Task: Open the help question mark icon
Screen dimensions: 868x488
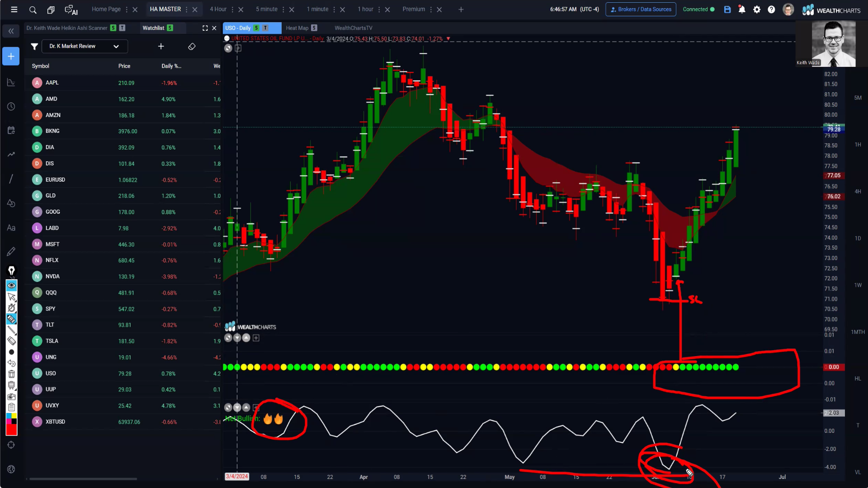Action: click(772, 9)
